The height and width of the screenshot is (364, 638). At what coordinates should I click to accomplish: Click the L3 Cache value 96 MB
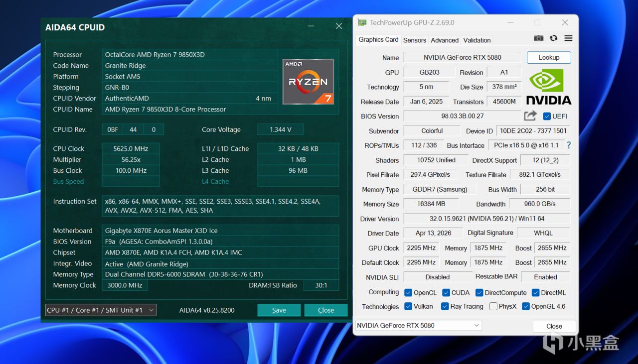[x=298, y=170]
